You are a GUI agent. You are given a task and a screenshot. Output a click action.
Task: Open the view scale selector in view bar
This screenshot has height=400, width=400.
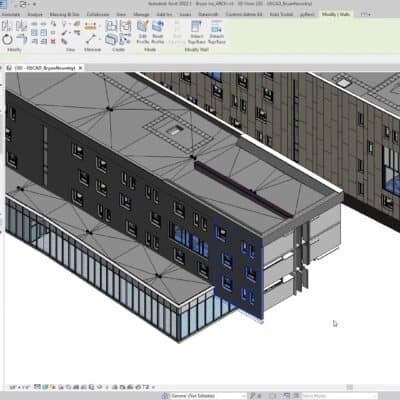(20, 387)
